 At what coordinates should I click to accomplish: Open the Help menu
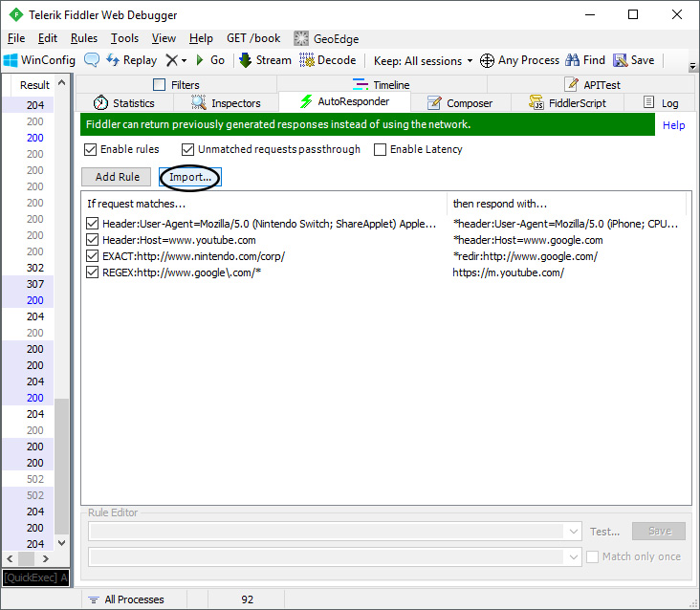(201, 38)
